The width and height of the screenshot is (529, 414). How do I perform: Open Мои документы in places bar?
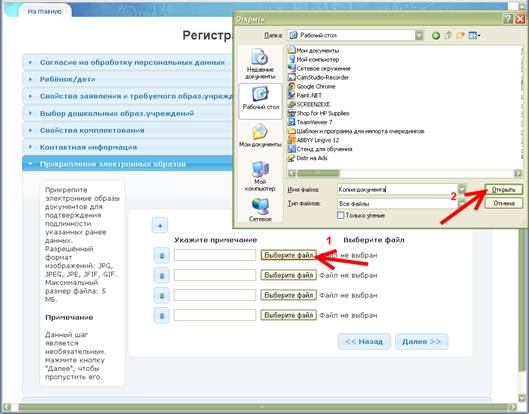[260, 136]
